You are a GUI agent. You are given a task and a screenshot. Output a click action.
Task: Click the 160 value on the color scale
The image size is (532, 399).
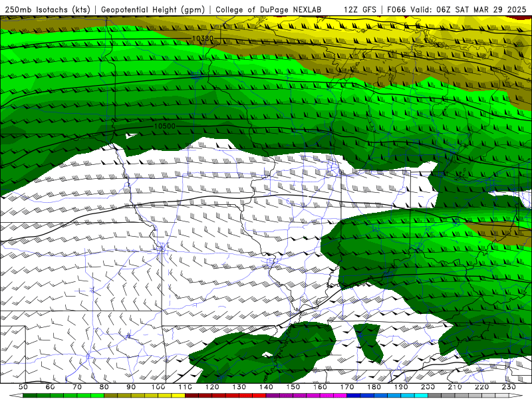[x=321, y=387]
